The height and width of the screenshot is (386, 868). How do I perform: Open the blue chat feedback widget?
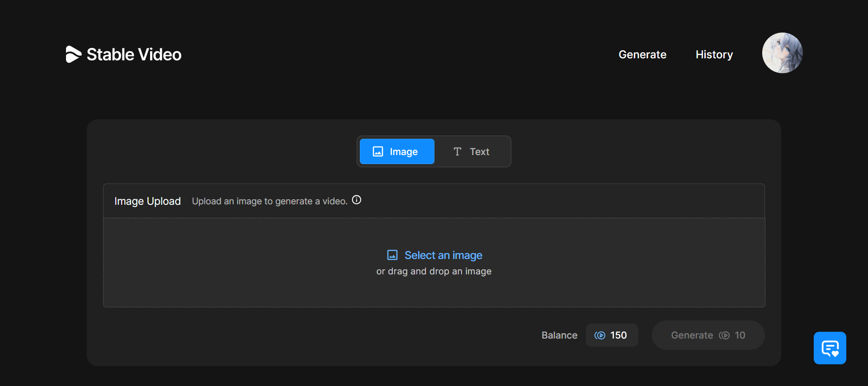830,348
